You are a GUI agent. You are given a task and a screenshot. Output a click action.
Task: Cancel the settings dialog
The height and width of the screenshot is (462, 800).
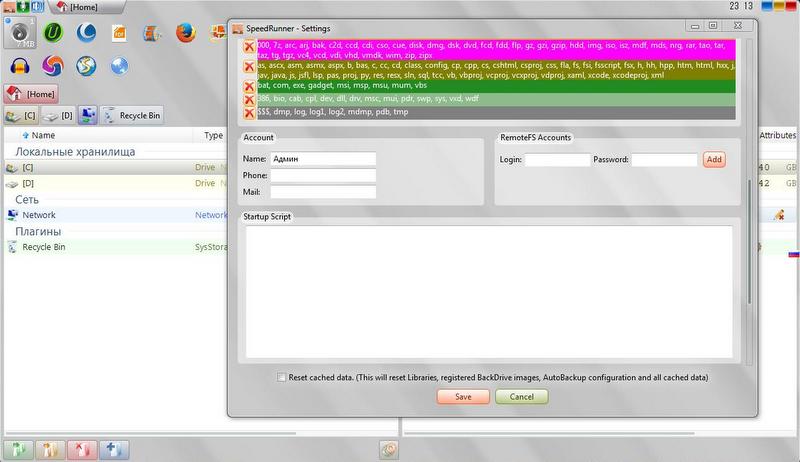tap(521, 397)
